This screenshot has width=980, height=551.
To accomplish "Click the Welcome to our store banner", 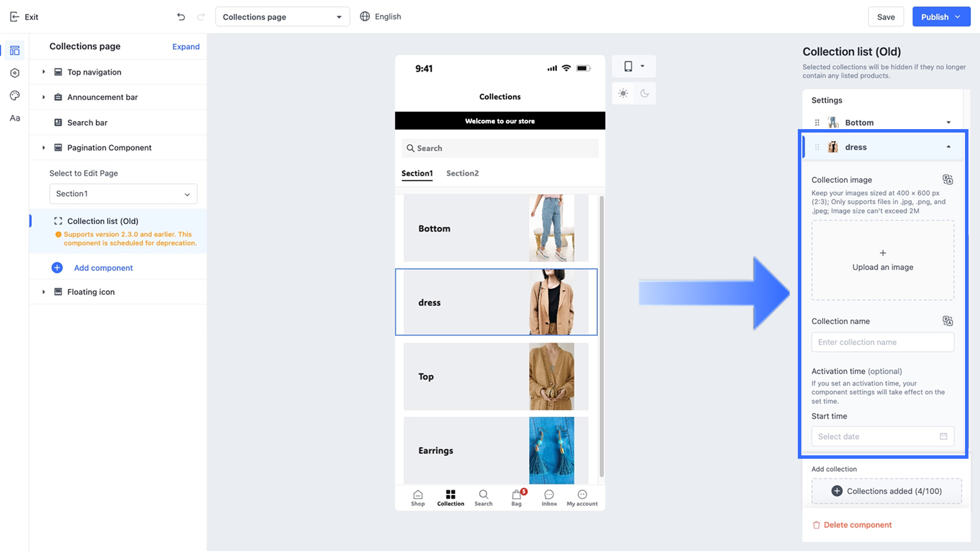I will 500,121.
